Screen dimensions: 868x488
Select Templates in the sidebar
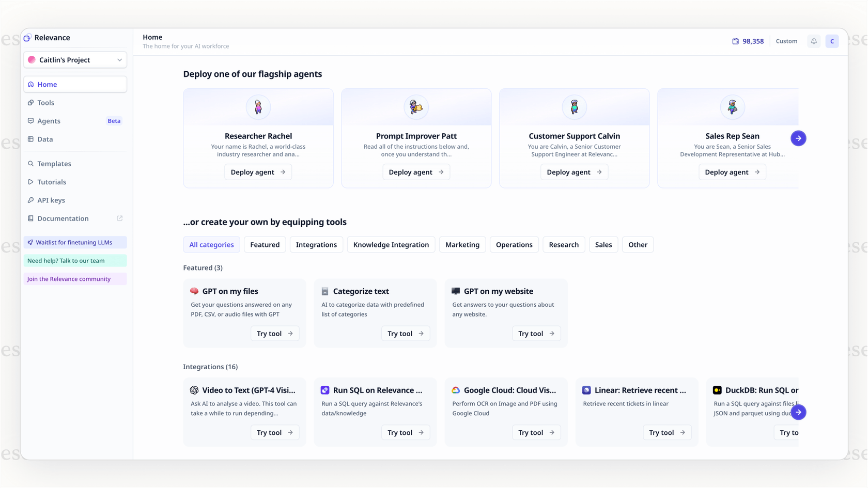pos(54,163)
